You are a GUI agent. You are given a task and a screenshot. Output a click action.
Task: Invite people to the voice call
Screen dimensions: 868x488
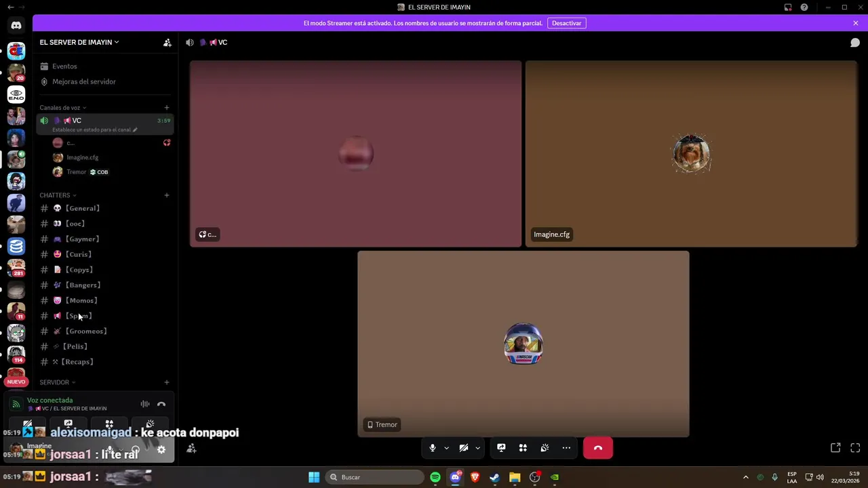pyautogui.click(x=191, y=448)
